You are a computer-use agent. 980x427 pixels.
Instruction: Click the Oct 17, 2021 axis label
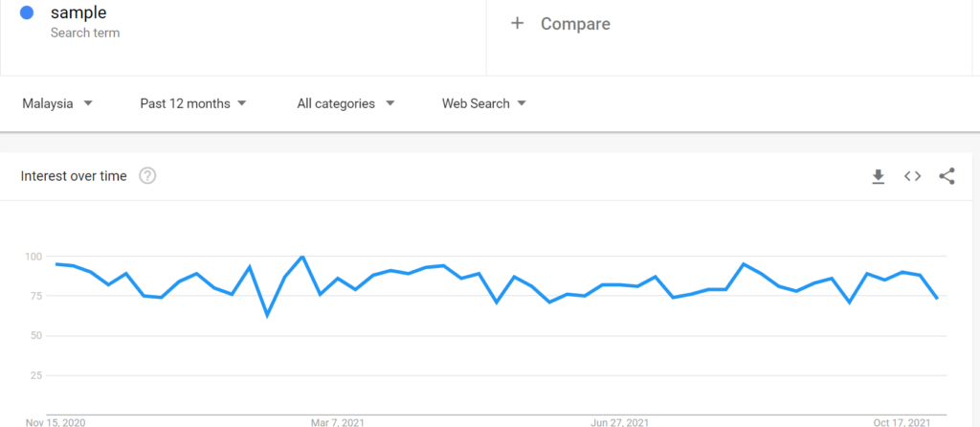902,421
